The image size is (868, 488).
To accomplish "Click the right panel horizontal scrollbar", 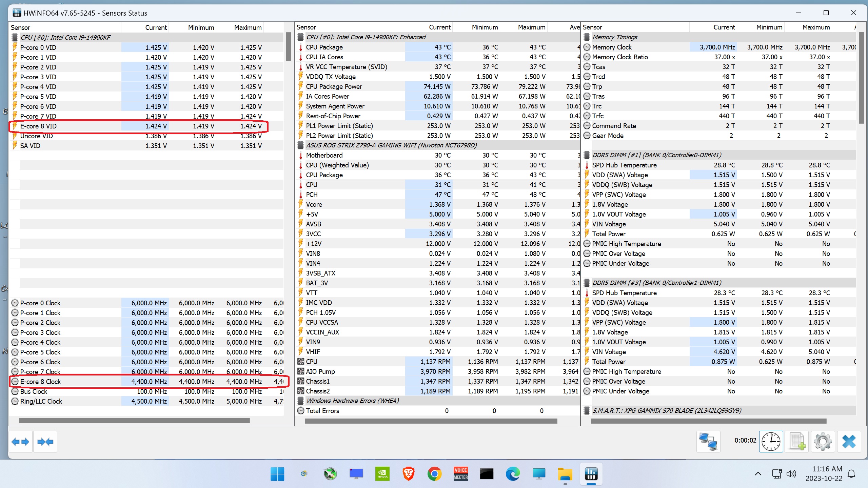I will [x=709, y=421].
